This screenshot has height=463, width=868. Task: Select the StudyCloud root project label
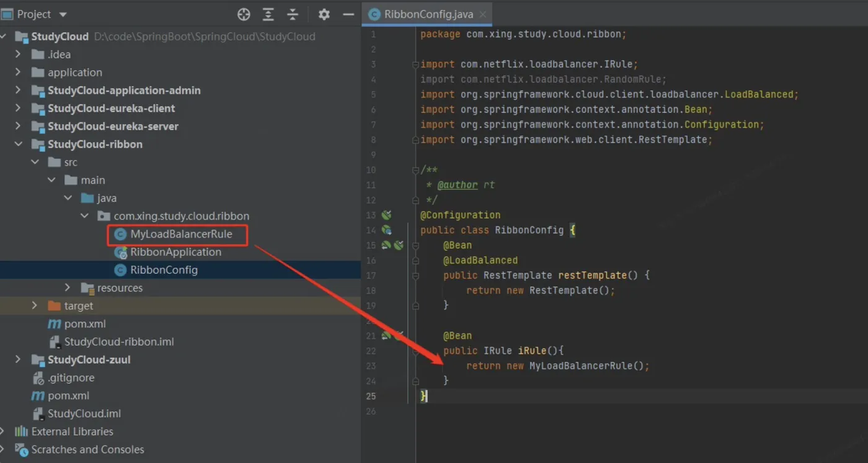coord(60,37)
